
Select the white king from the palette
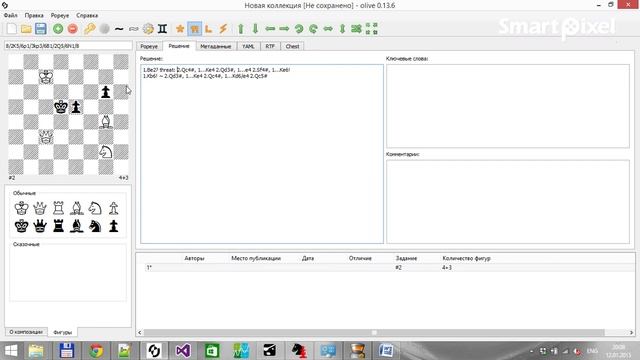pyautogui.click(x=21, y=208)
